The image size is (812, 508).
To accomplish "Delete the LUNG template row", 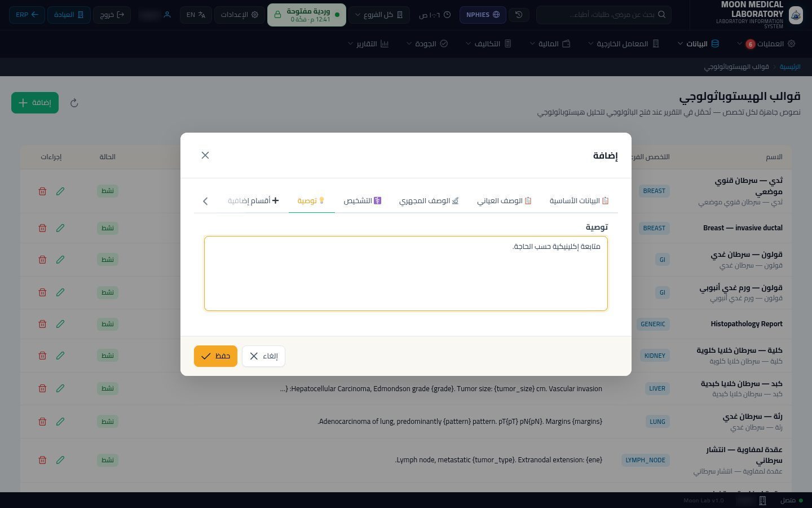I will pos(42,422).
